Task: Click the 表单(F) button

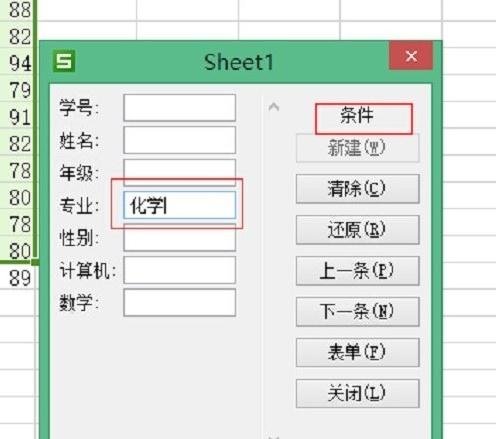Action: tap(357, 352)
